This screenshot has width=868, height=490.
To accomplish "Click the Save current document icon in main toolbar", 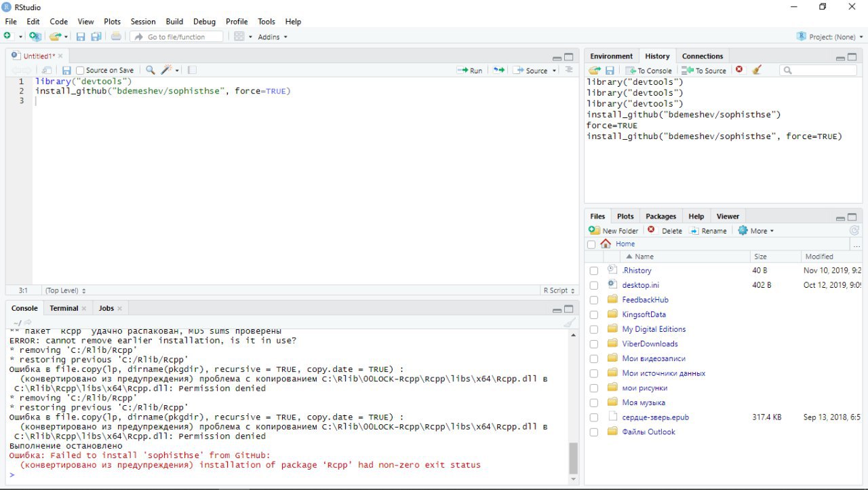I will [81, 37].
